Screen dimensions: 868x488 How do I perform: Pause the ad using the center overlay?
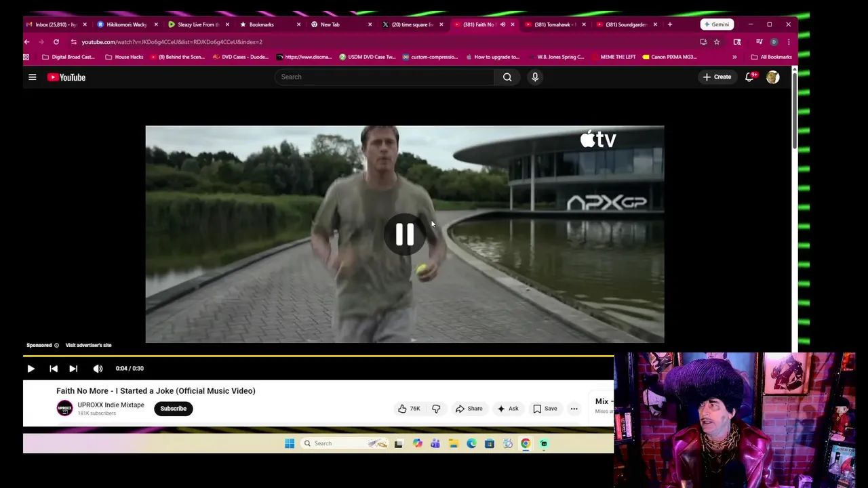click(405, 235)
